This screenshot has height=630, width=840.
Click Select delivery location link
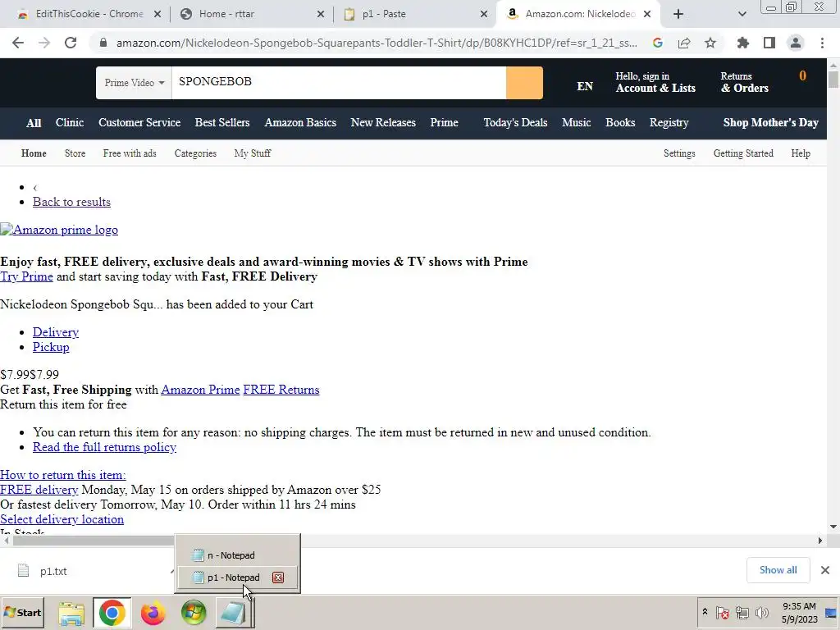[62, 519]
